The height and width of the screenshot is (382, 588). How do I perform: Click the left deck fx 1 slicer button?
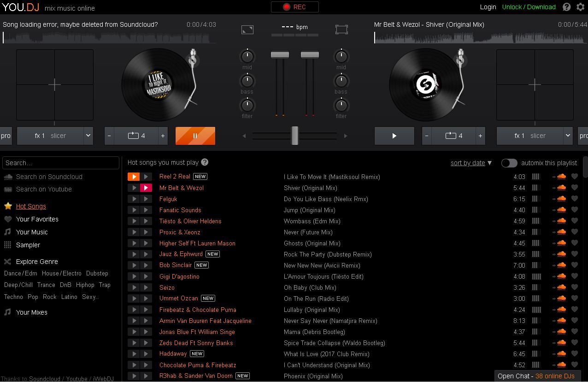[x=50, y=136]
